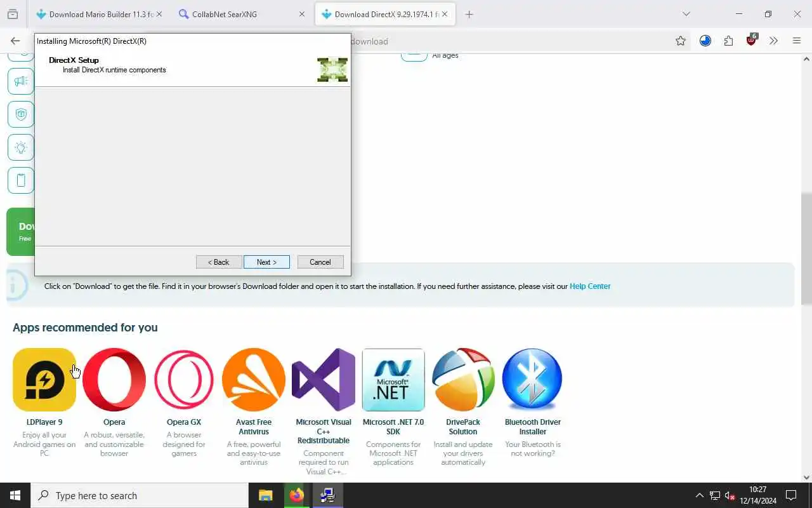Close the CollabNet SearXNG tab
The width and height of the screenshot is (812, 508).
click(302, 14)
